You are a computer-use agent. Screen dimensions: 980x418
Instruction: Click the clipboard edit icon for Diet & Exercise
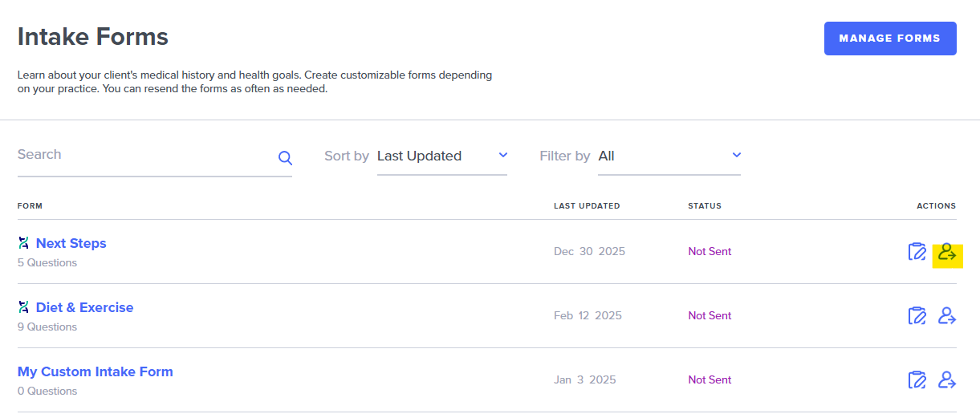[x=917, y=316]
